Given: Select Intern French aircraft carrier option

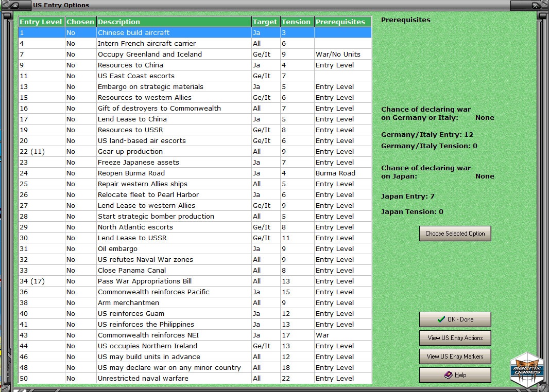Looking at the screenshot, I should click(195, 43).
